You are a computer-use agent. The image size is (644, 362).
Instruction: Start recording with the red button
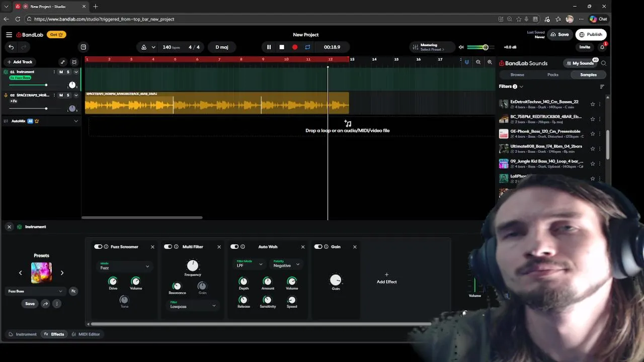[x=295, y=47]
